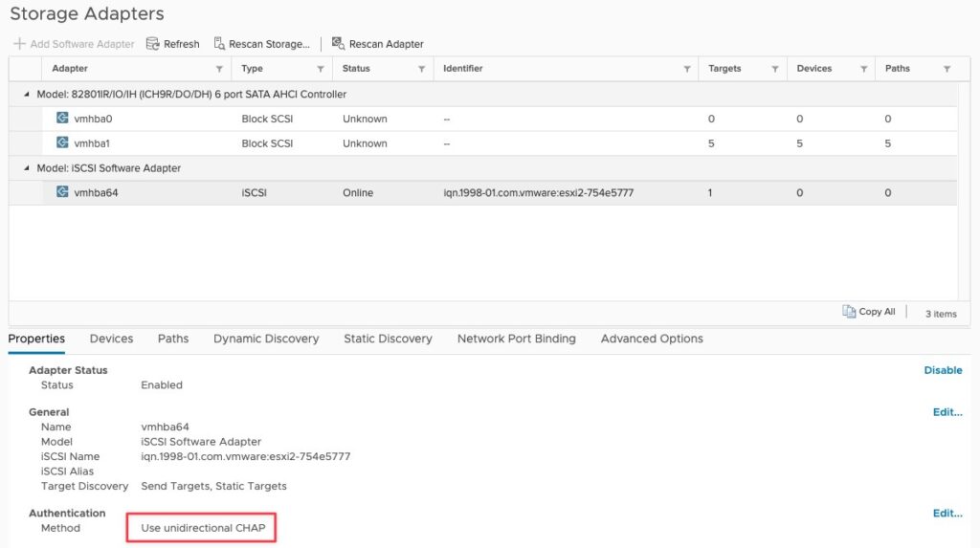Select the vmhba64 adapter row name
Screen dimensions: 980x548
pos(96,192)
